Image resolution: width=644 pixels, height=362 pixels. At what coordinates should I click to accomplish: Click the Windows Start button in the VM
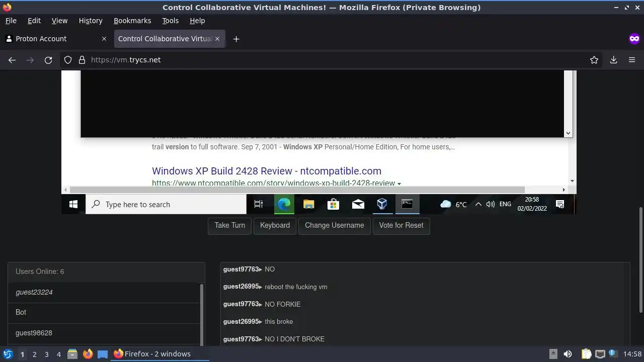(73, 204)
